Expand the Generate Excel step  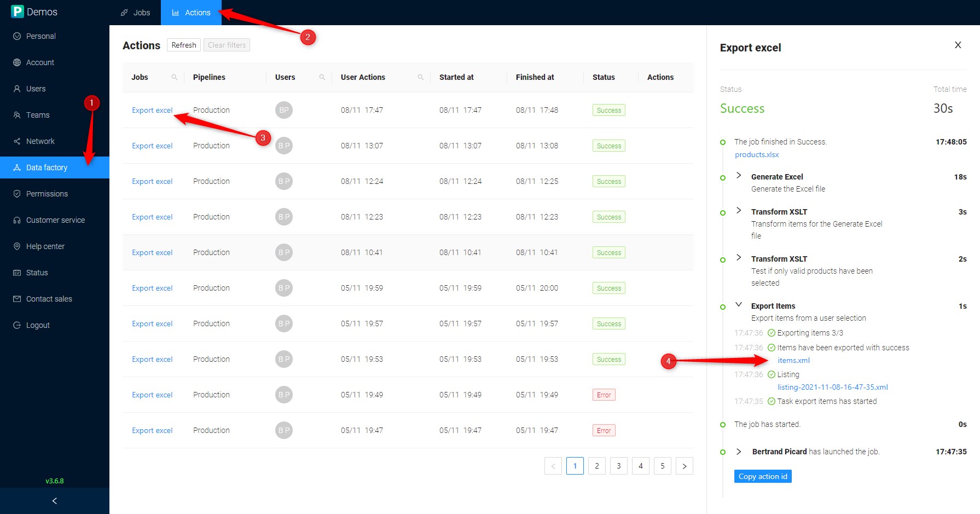[739, 175]
